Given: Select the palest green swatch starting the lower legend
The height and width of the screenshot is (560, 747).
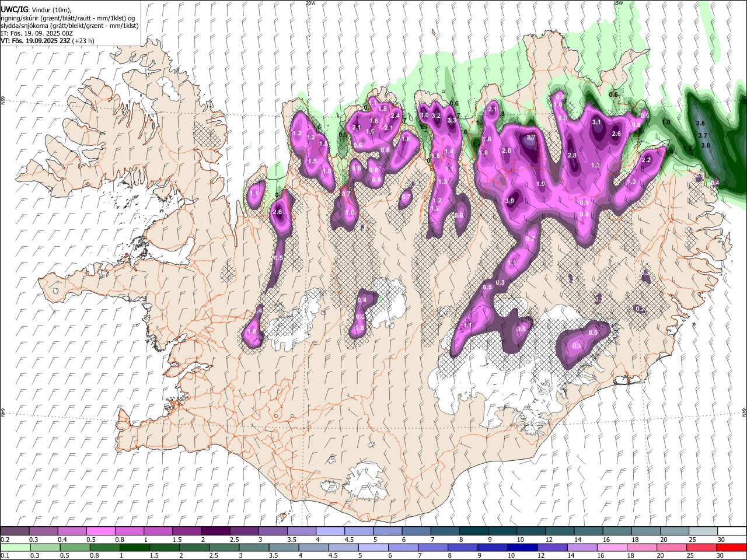Looking at the screenshot, I should point(15,547).
